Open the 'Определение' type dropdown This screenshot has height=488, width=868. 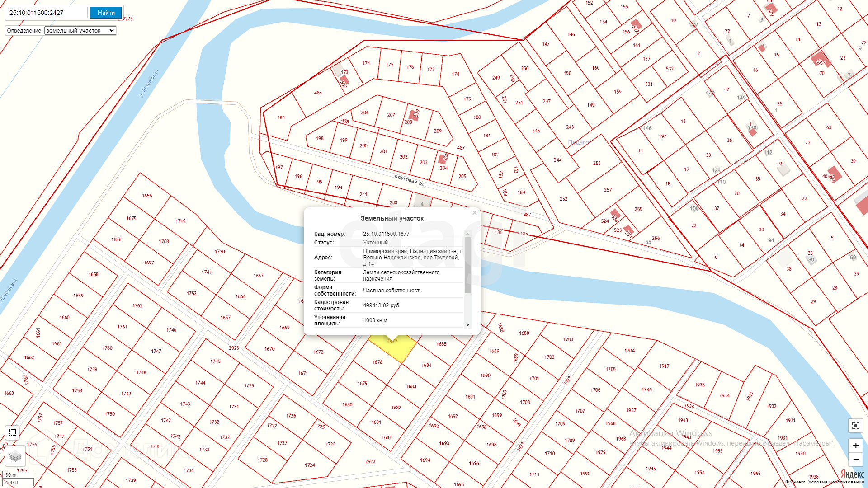click(80, 31)
